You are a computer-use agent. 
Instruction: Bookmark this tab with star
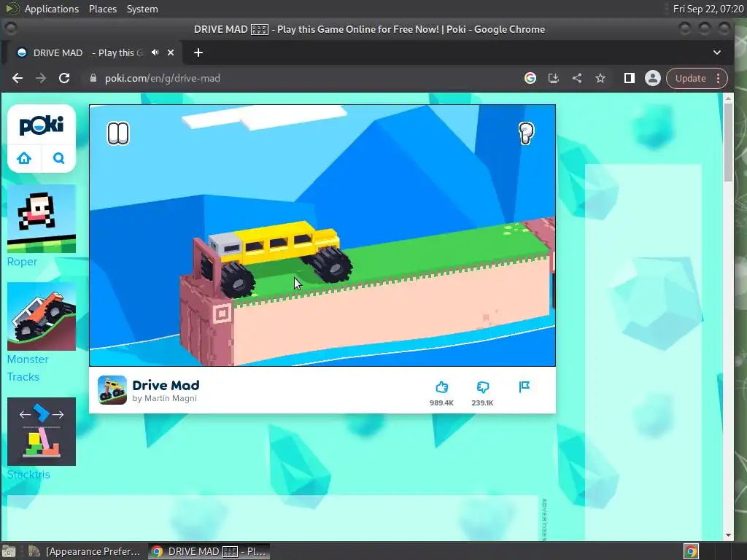(600, 78)
